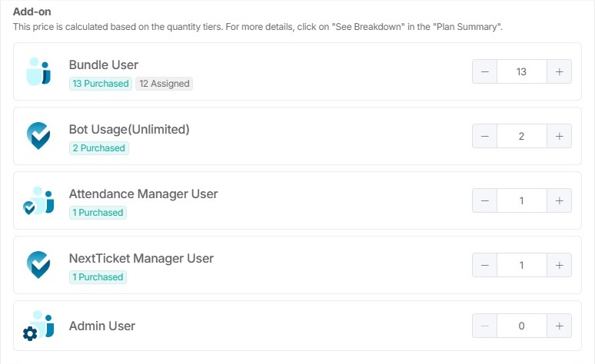This screenshot has width=595, height=364.
Task: Click the Bot Usage shield icon
Action: tap(38, 136)
